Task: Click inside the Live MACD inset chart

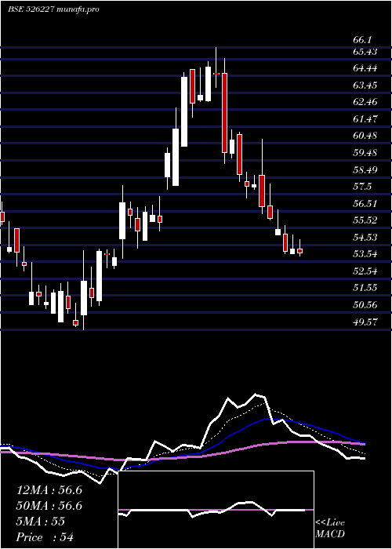Action: tap(216, 510)
